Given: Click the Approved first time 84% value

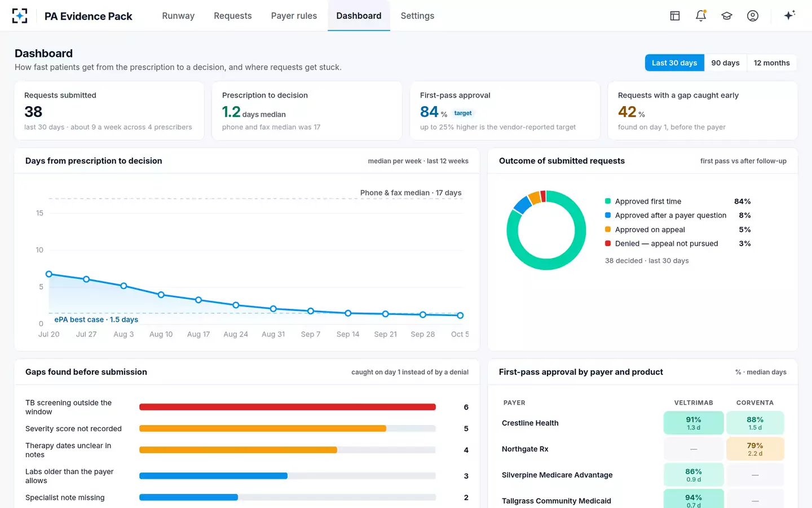Looking at the screenshot, I should [742, 202].
